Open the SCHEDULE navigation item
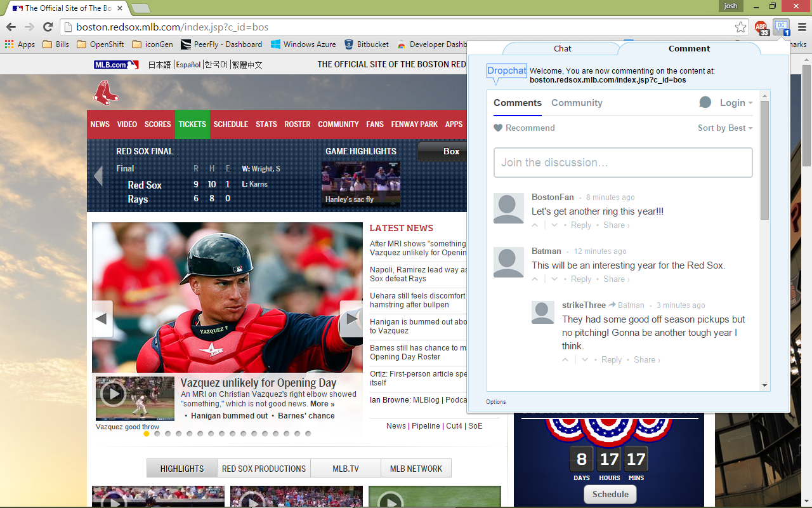The image size is (812, 508). point(231,124)
